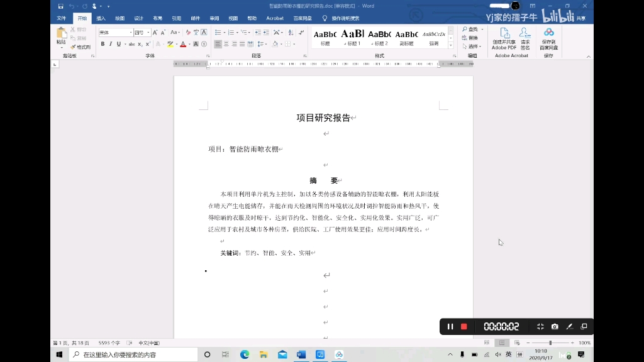Click Create and Share Adobe PDF
644x362 pixels.
(504, 39)
